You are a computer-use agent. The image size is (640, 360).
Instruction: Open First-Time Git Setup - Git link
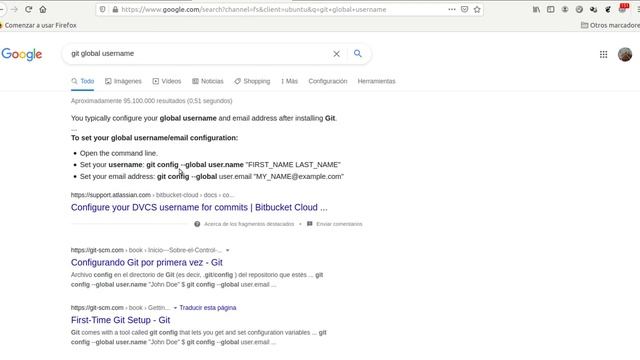(120, 320)
